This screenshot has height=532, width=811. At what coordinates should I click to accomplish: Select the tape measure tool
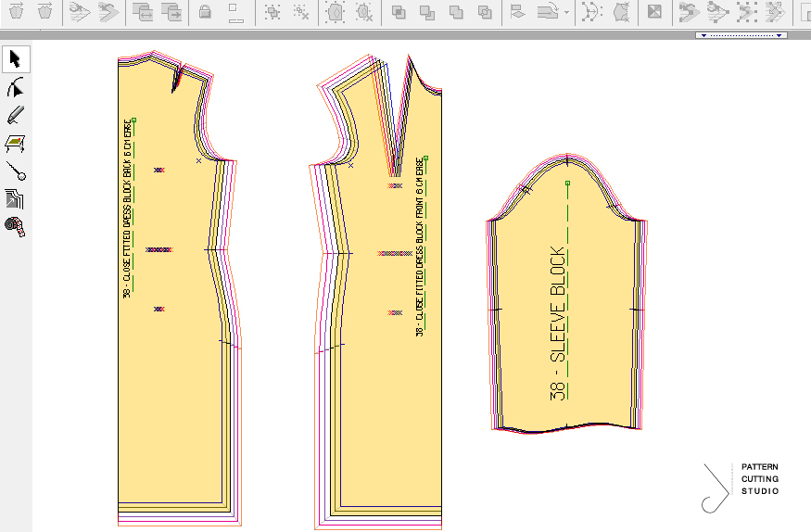pyautogui.click(x=15, y=226)
